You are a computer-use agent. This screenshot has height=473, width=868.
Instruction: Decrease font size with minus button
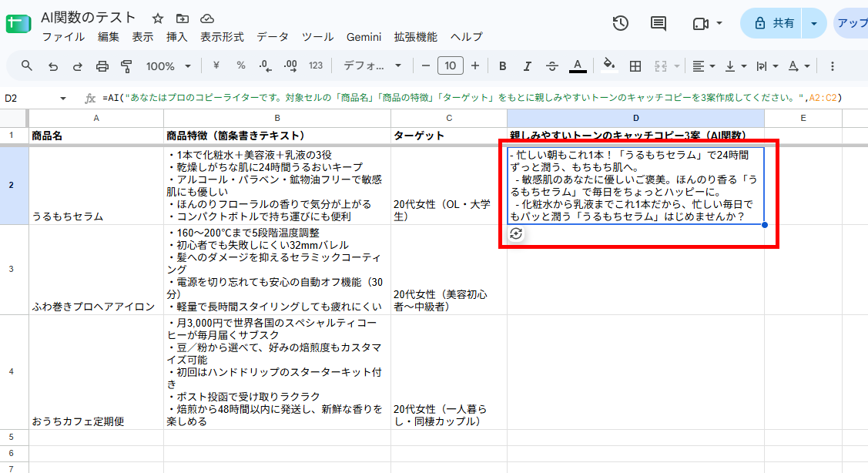[426, 66]
